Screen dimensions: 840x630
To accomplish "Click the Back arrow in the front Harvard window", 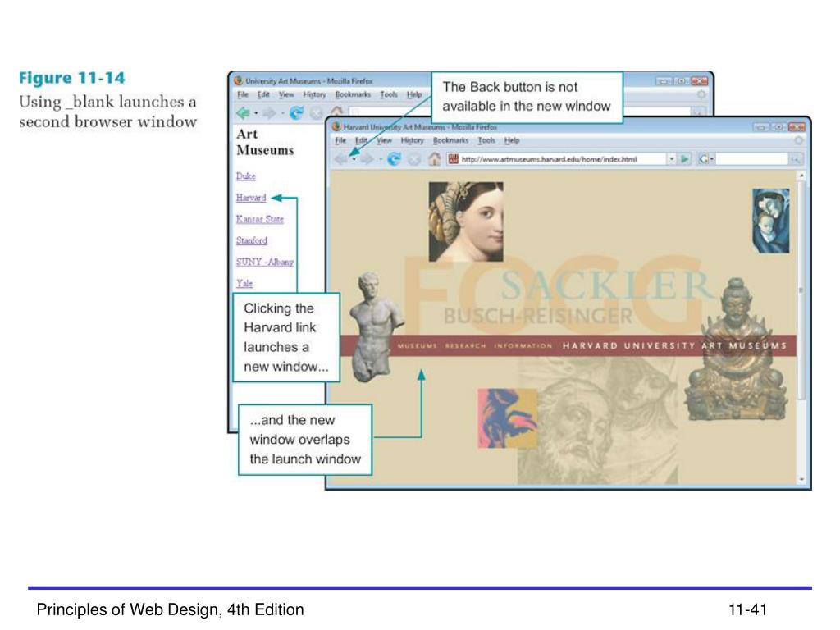I will [340, 159].
